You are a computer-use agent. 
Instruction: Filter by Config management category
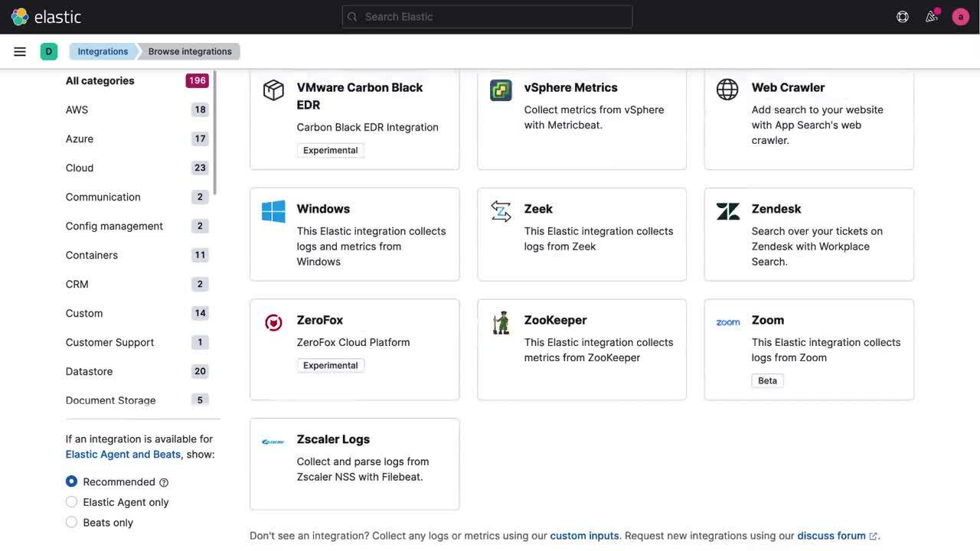(x=114, y=226)
